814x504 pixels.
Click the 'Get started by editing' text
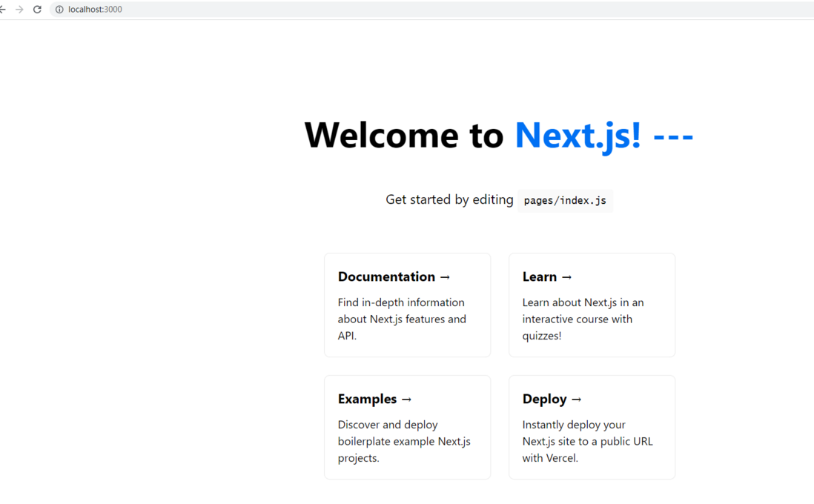(449, 200)
